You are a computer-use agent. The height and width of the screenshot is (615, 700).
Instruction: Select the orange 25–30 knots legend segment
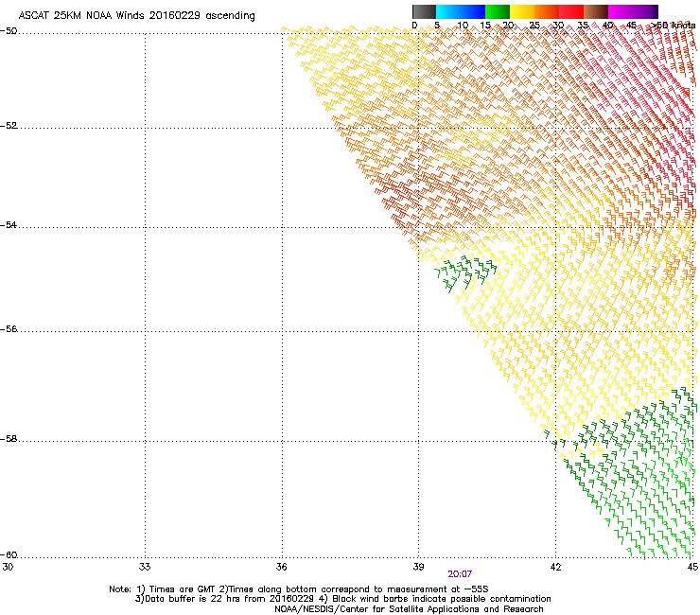pos(547,11)
